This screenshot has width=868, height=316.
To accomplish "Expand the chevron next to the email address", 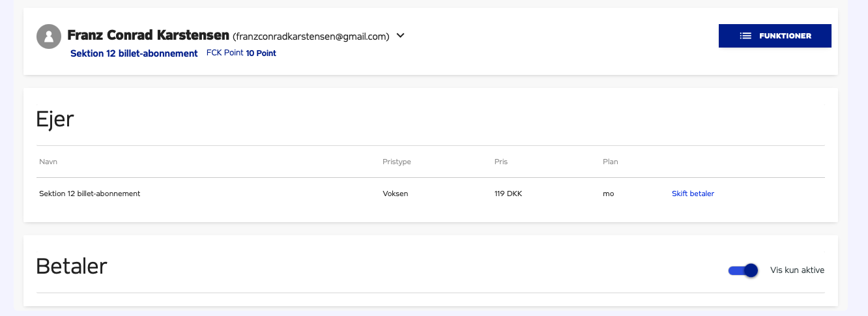I will 401,36.
